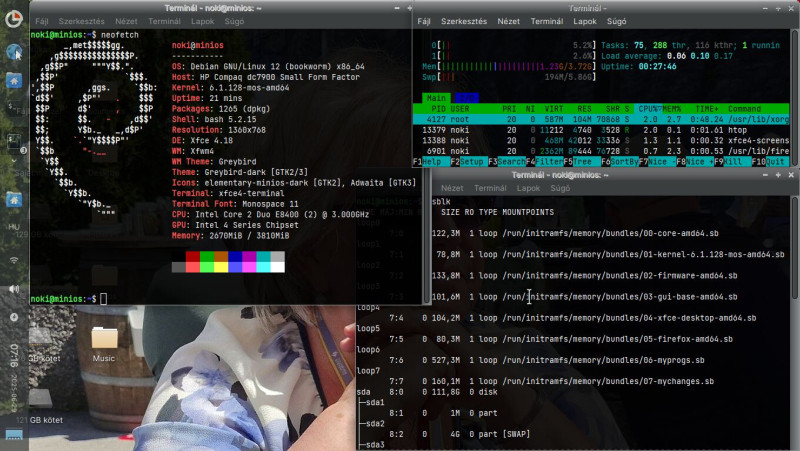This screenshot has width=800, height=451.
Task: Click htop F4 Filter button
Action: pyautogui.click(x=544, y=162)
